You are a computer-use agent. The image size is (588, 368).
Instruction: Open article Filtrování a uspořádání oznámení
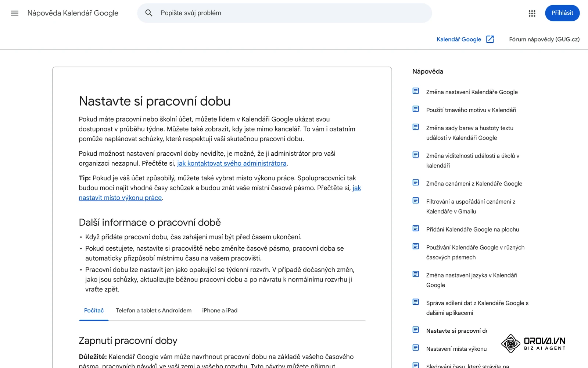click(471, 206)
